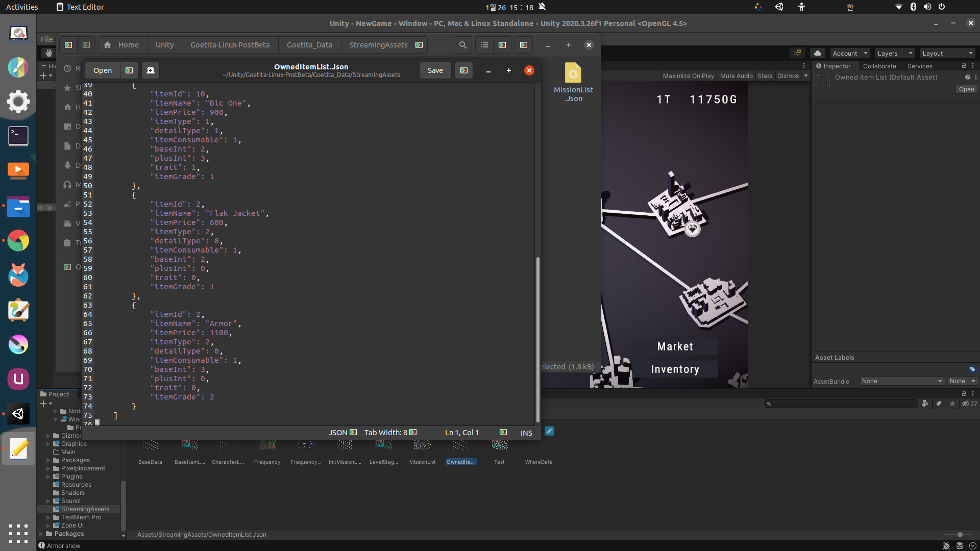980x551 pixels.
Task: Open Gizmos dropdown arrow
Action: click(x=806, y=76)
